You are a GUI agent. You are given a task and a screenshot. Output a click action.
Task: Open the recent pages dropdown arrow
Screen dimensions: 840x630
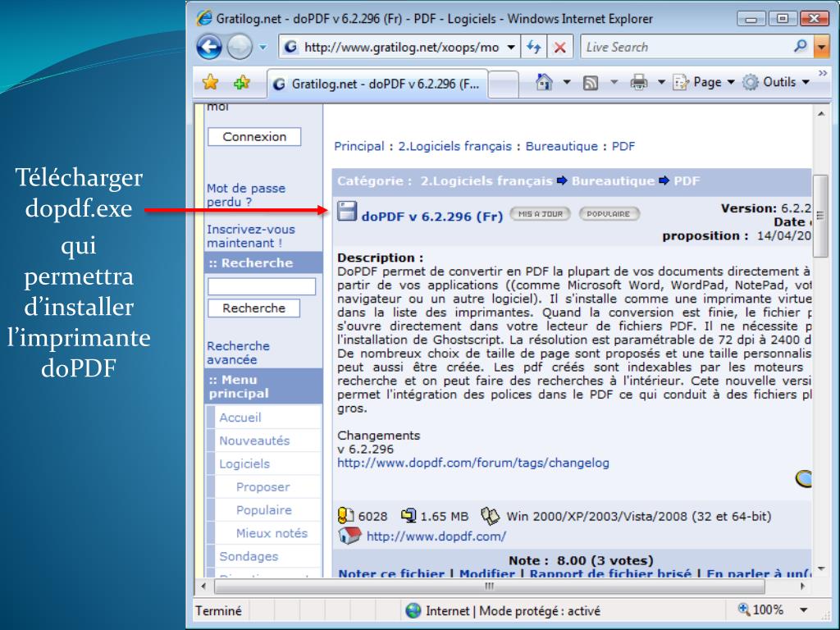[263, 47]
